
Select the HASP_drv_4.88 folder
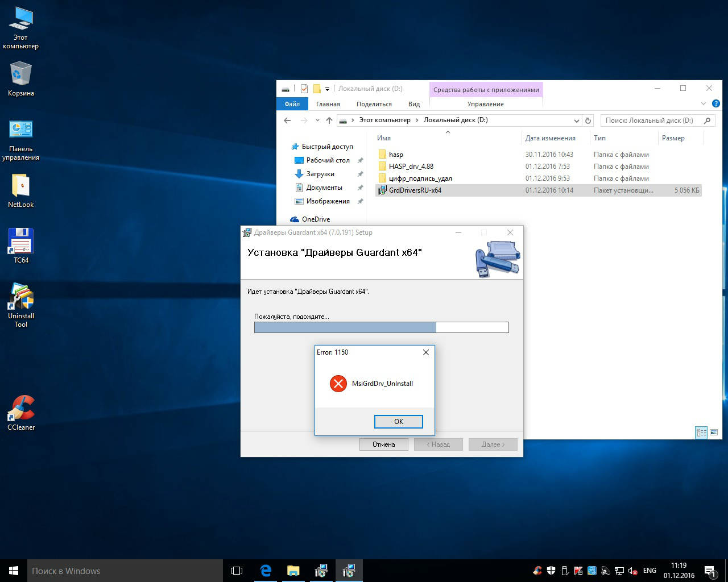[x=411, y=167]
